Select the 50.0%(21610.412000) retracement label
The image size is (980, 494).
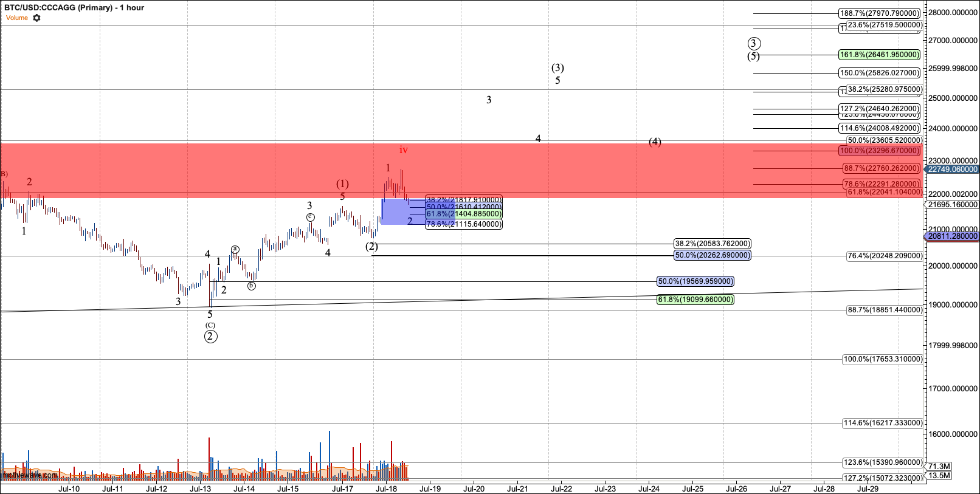coord(464,207)
